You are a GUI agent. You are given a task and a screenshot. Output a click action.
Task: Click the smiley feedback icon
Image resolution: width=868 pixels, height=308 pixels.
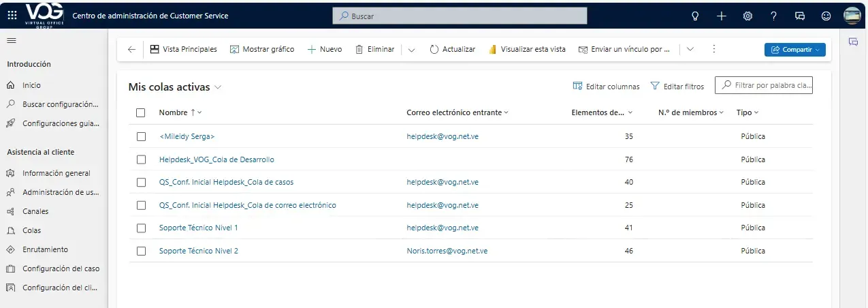click(x=826, y=16)
